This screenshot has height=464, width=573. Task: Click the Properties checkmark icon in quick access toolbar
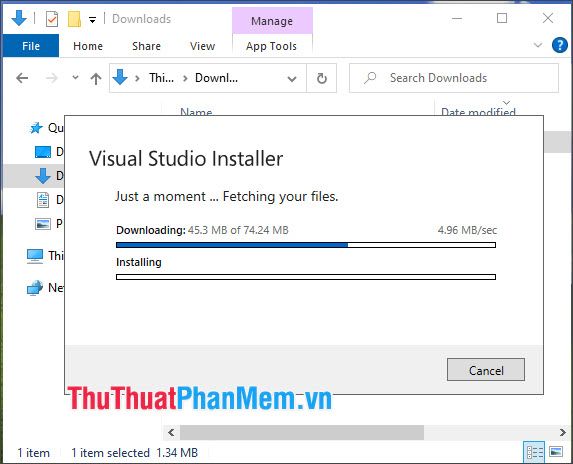pyautogui.click(x=52, y=19)
